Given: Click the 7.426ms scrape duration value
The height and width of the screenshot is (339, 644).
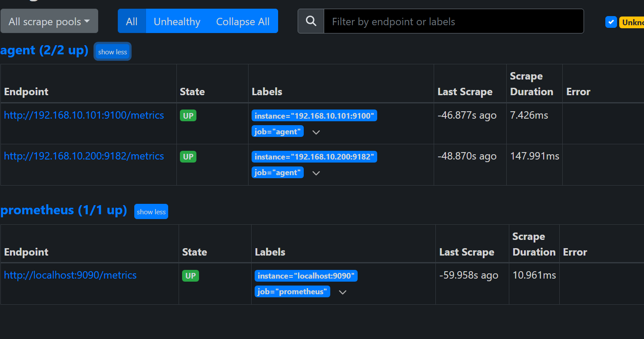Looking at the screenshot, I should tap(529, 115).
